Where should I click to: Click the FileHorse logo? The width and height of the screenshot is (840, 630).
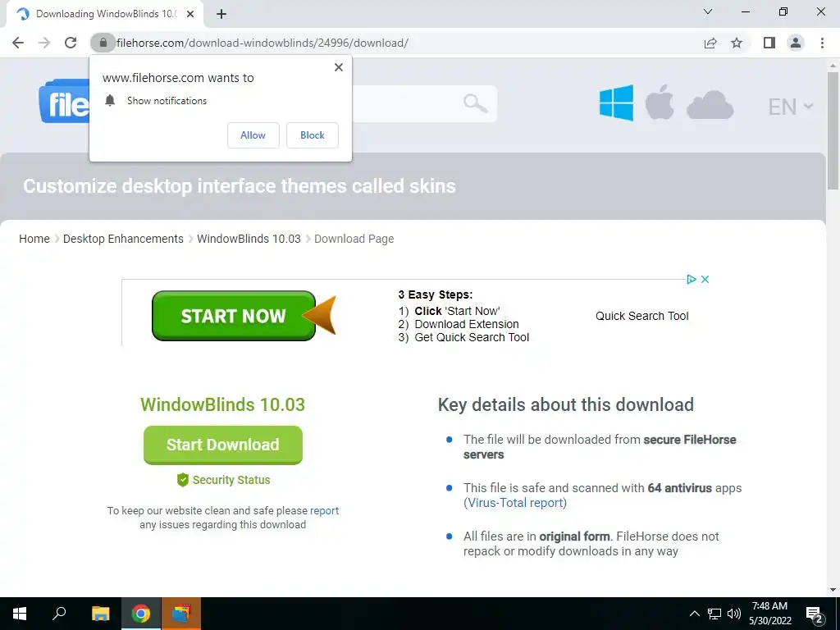[64, 102]
